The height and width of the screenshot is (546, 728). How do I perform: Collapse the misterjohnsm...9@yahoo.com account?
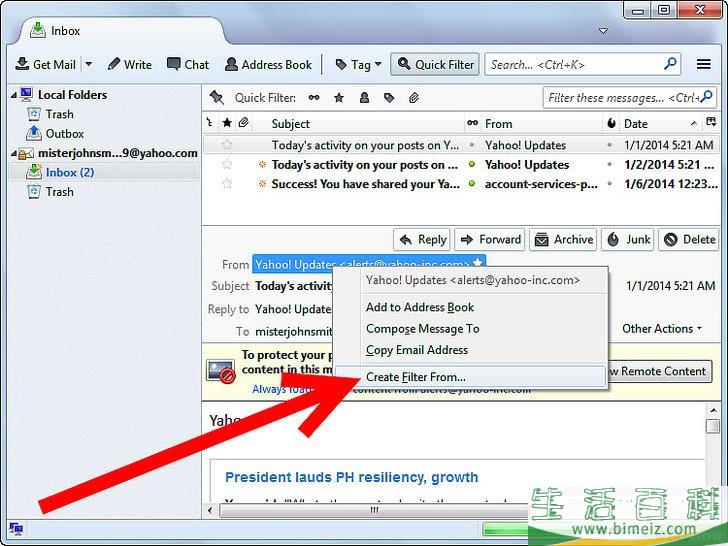pos(13,153)
